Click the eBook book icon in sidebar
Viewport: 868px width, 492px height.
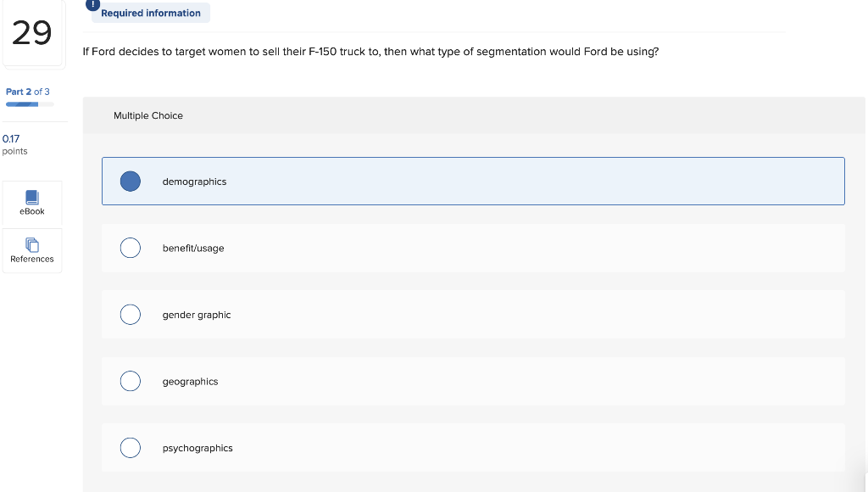31,198
